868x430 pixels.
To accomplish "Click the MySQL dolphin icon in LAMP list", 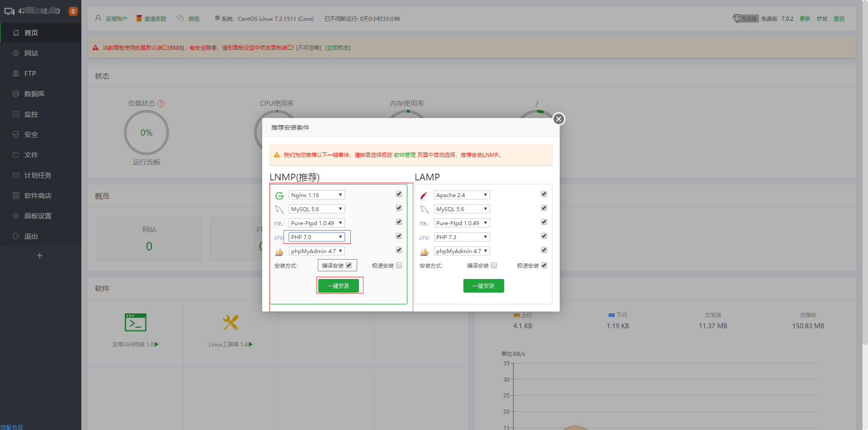I will (x=424, y=209).
